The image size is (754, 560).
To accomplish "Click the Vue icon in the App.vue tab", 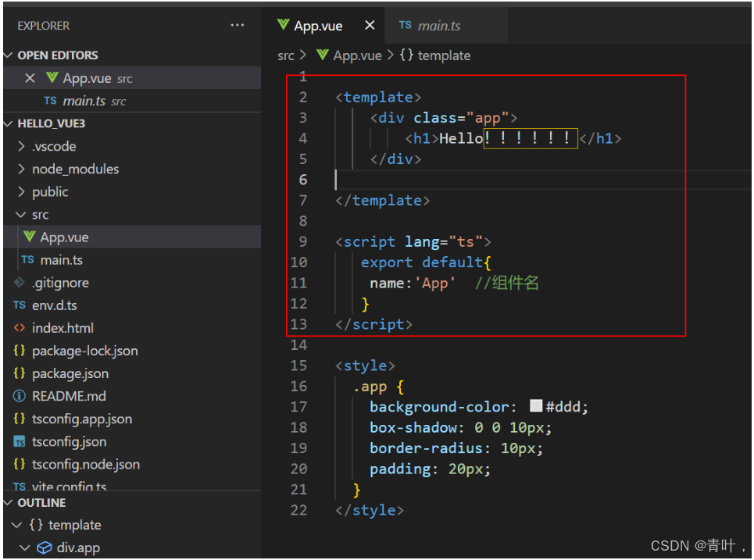I will [x=283, y=24].
